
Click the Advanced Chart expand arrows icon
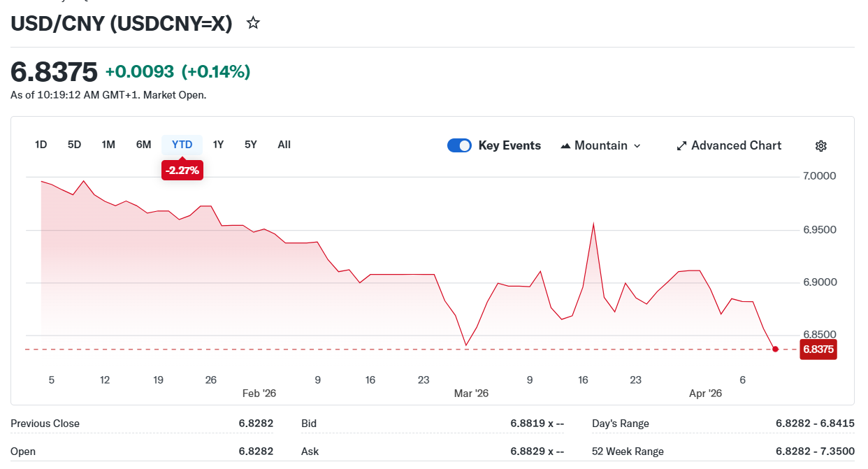click(x=681, y=145)
